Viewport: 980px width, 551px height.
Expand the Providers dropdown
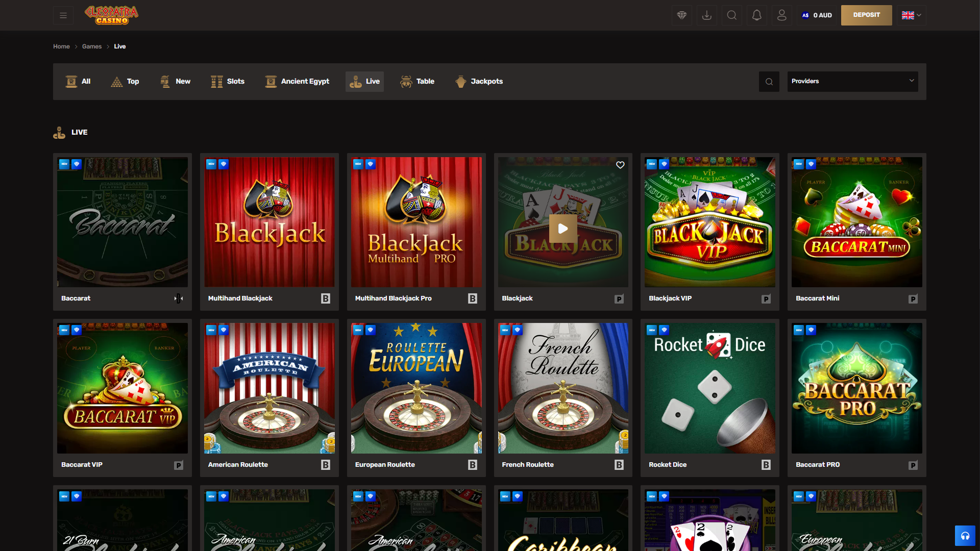point(852,82)
